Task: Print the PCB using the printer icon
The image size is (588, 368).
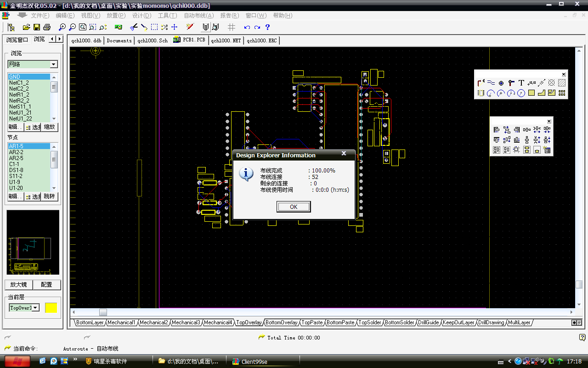Action: (x=46, y=28)
